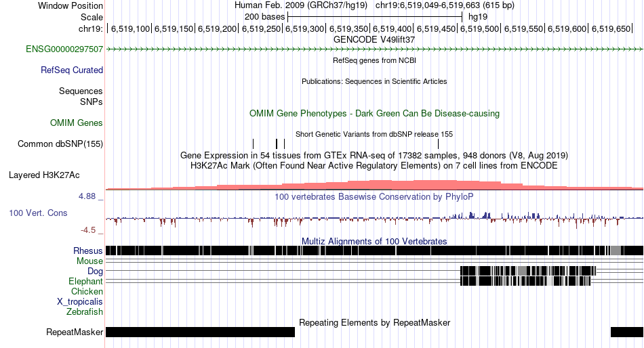
Task: Click the large left RepeatMasker block
Action: pyautogui.click(x=201, y=332)
